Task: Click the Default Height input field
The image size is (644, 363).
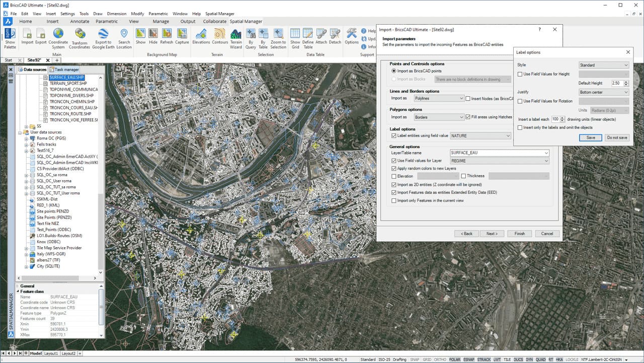Action: point(617,83)
